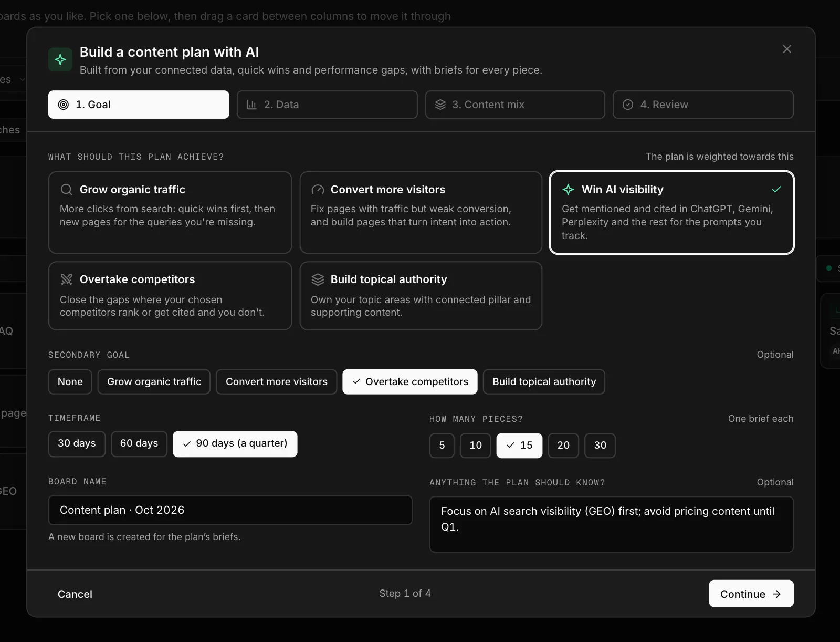Click the layers icon on Content mix step
The height and width of the screenshot is (642, 840).
(x=440, y=105)
